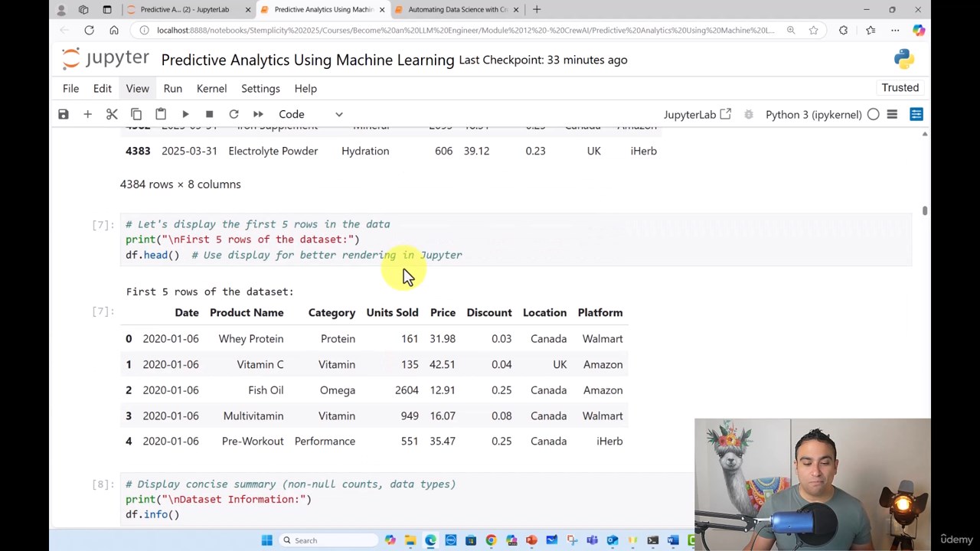Interrupt the kernel with the stop icon
Image resolution: width=980 pixels, height=551 pixels.
pyautogui.click(x=209, y=114)
